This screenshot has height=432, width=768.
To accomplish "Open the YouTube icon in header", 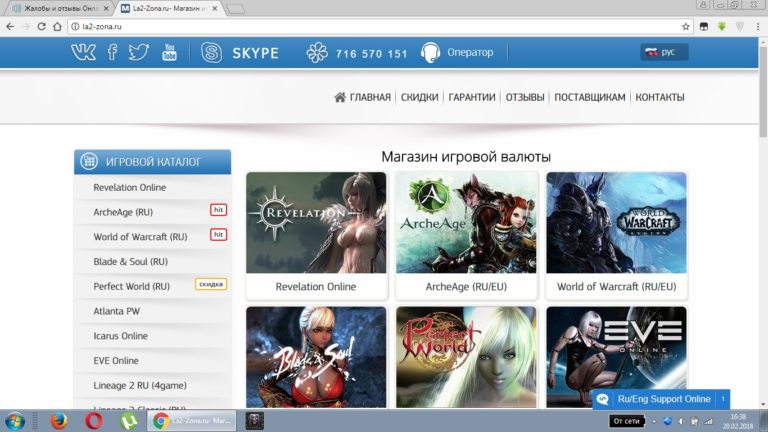I will [x=169, y=52].
